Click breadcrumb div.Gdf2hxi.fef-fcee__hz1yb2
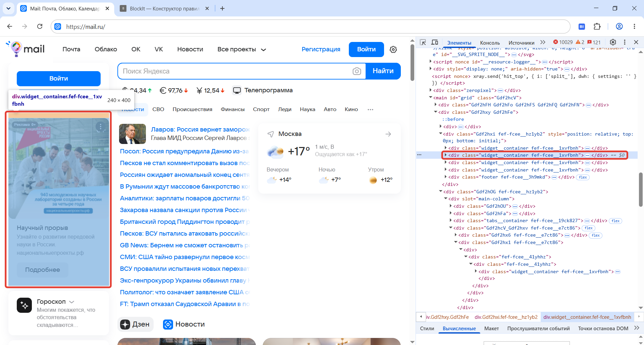The image size is (644, 345). click(x=506, y=317)
